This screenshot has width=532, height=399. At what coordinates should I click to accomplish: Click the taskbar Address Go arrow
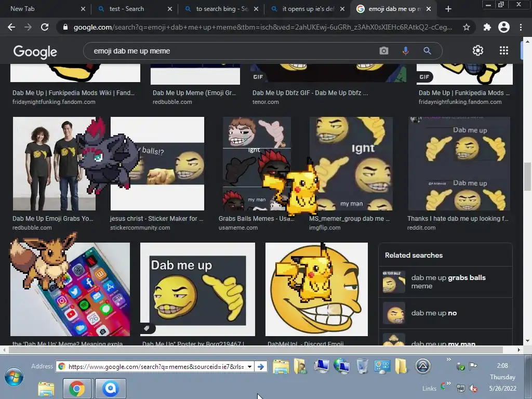[x=261, y=366]
